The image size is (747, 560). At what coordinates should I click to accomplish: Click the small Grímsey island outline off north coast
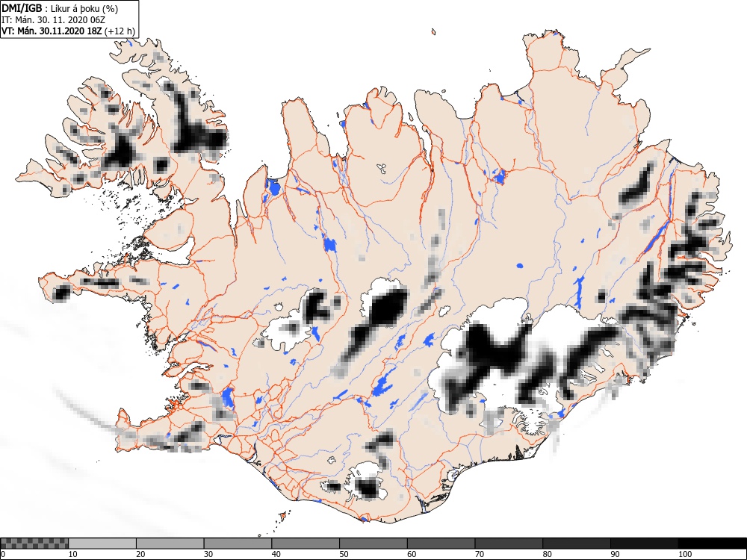pyautogui.click(x=433, y=32)
